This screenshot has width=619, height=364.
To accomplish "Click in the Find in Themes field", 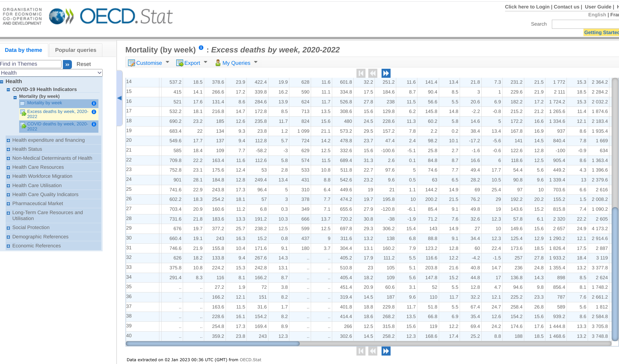I will point(30,64).
